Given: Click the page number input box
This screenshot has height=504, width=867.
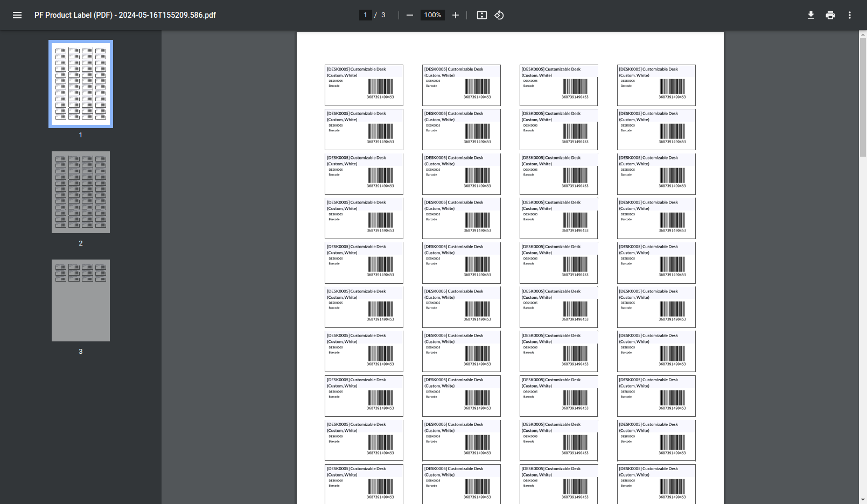Looking at the screenshot, I should [x=366, y=15].
